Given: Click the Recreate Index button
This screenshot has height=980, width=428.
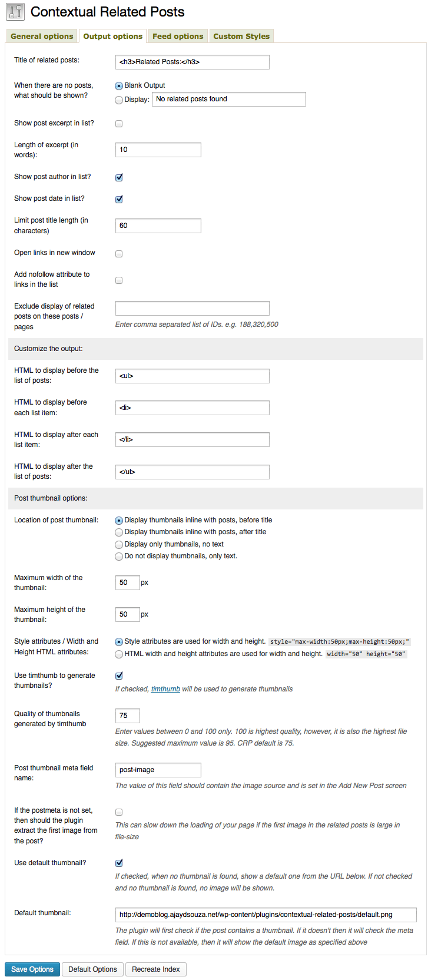Looking at the screenshot, I should point(156,969).
